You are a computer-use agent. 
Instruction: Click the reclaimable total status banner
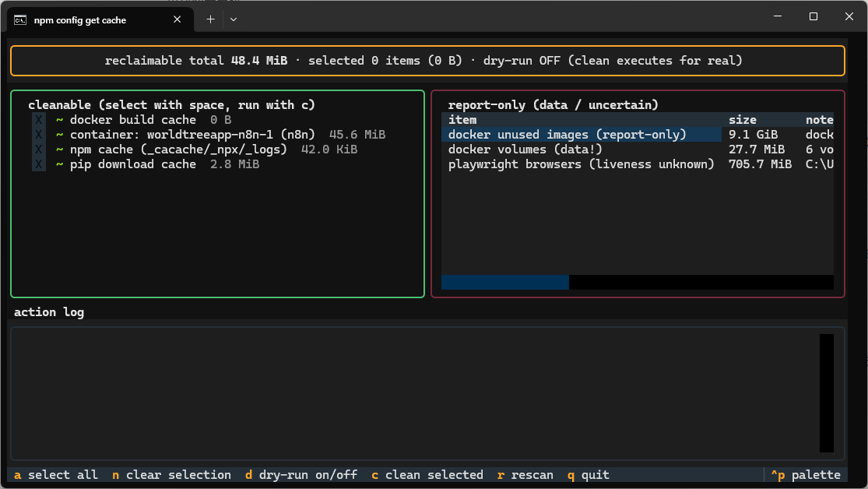pyautogui.click(x=427, y=61)
